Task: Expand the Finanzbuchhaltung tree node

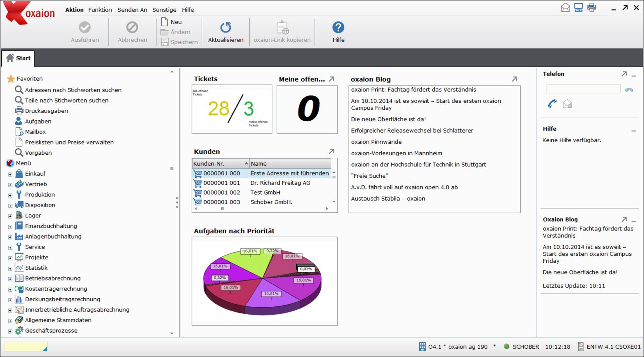Action: [x=10, y=227]
